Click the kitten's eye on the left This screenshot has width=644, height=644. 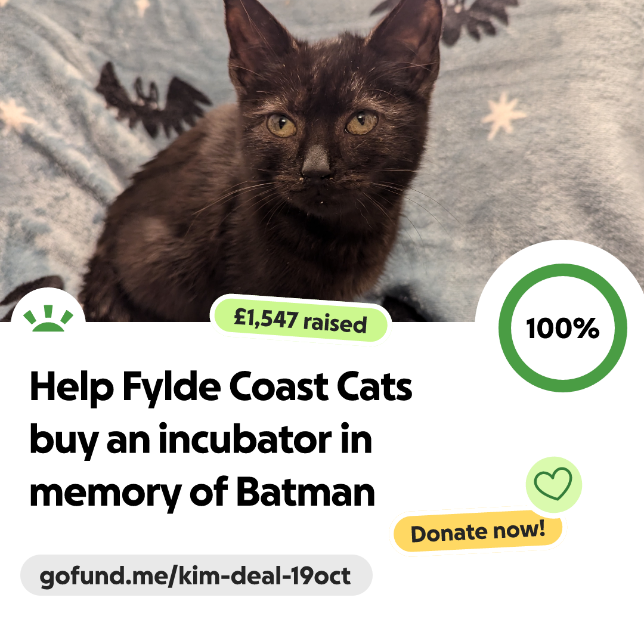coord(281,125)
